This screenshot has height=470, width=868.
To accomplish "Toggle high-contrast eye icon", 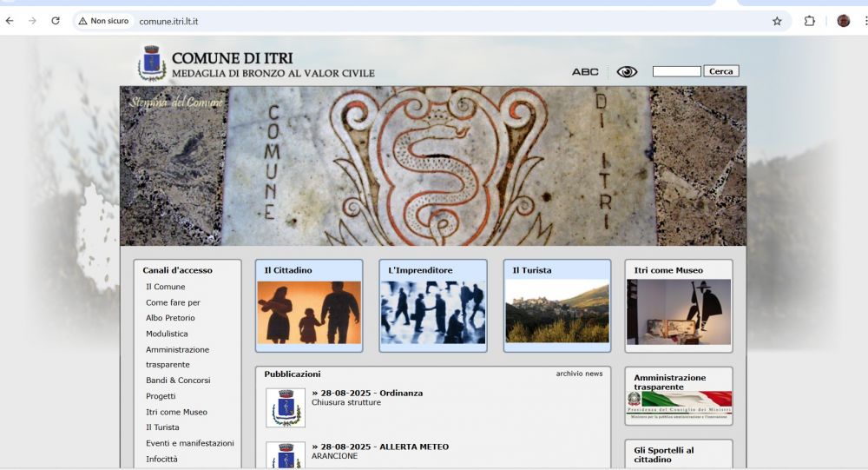I will [x=627, y=71].
